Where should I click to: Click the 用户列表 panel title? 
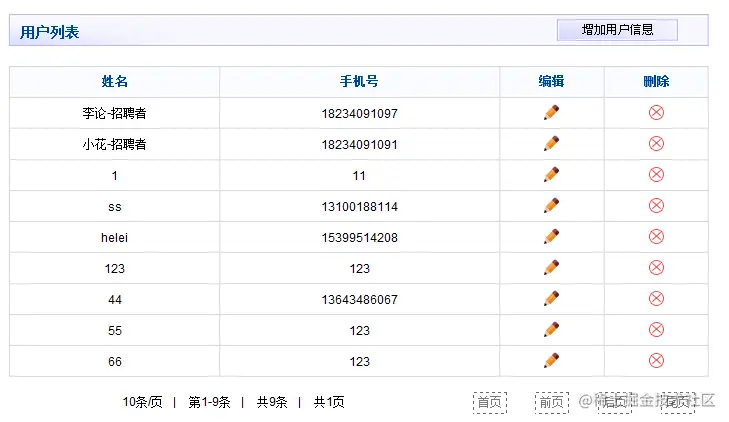[x=49, y=32]
